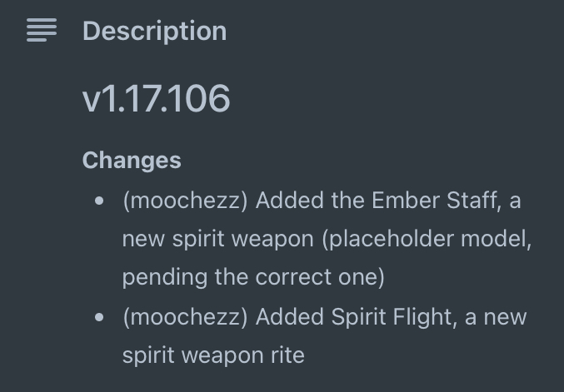Select the v1.17.106 version heading
564x392 pixels.
[156, 98]
